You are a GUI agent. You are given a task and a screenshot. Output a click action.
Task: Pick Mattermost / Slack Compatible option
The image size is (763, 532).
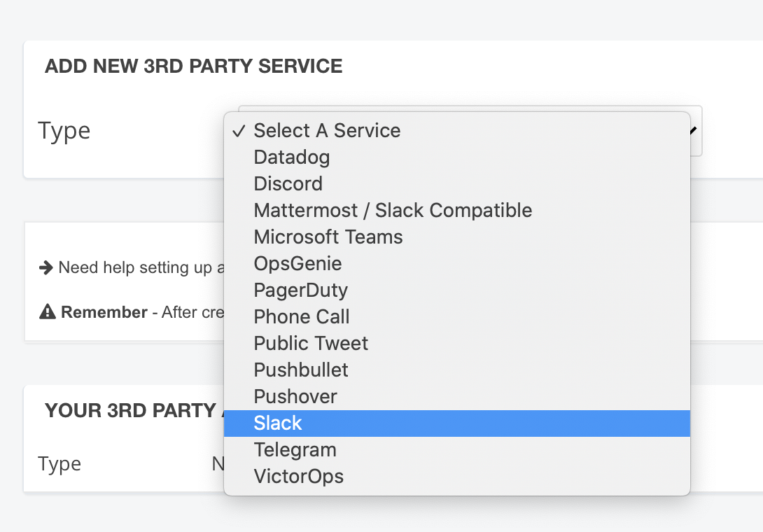393,211
